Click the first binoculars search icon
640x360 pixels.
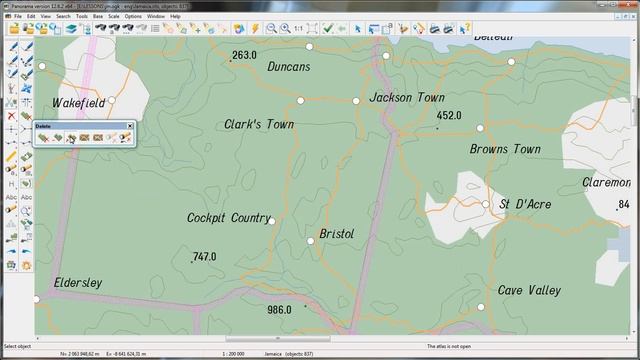click(x=100, y=29)
